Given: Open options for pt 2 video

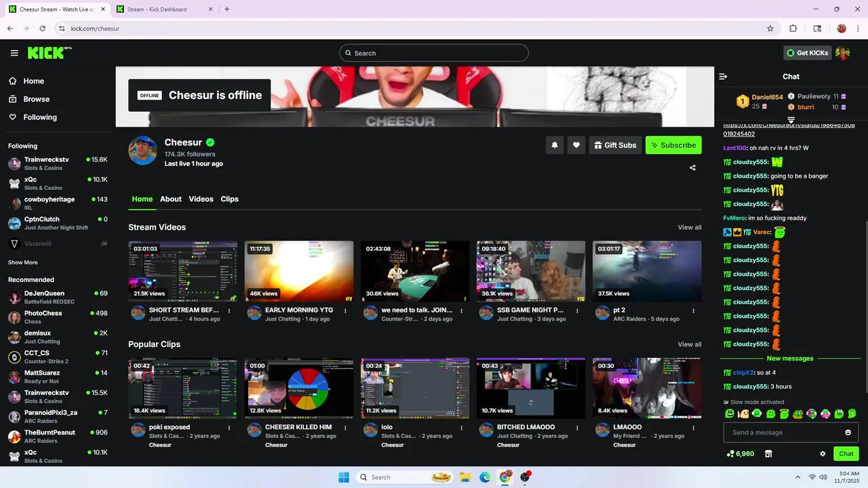Looking at the screenshot, I should pos(693,311).
